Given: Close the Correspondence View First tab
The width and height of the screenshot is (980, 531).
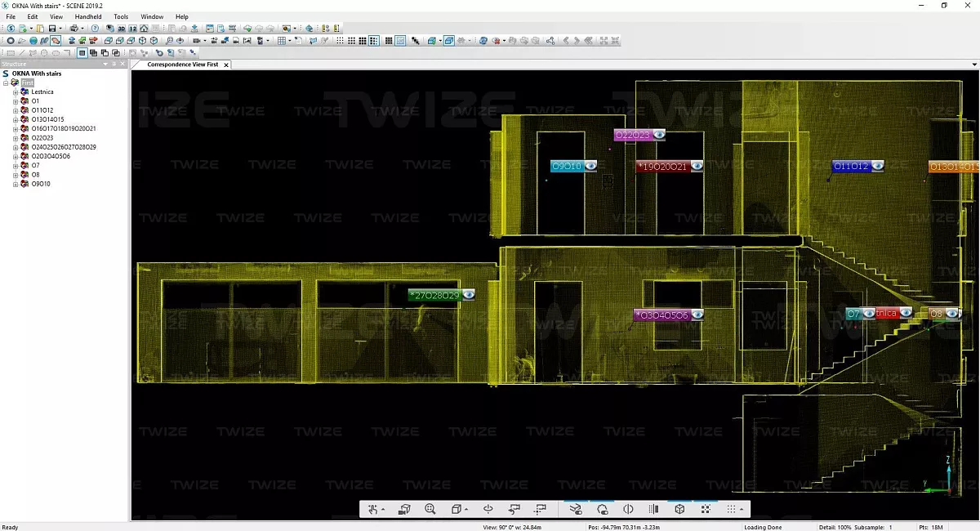Looking at the screenshot, I should (x=226, y=65).
